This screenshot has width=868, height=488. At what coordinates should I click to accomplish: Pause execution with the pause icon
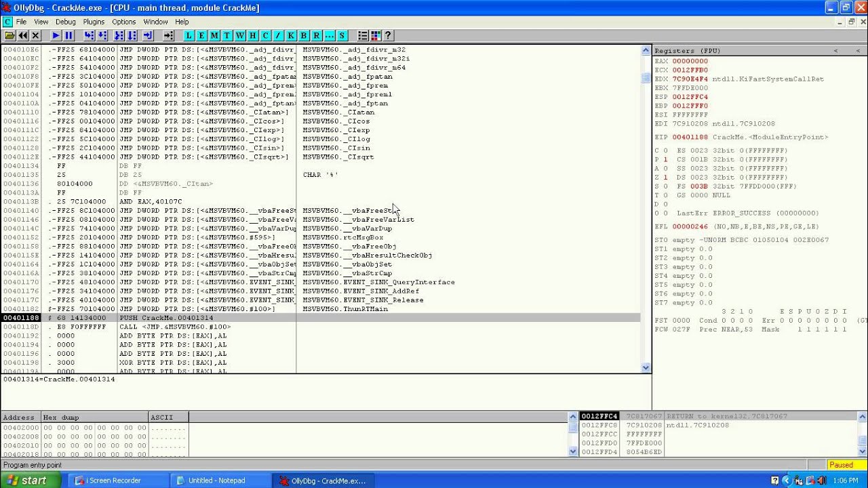tap(68, 35)
